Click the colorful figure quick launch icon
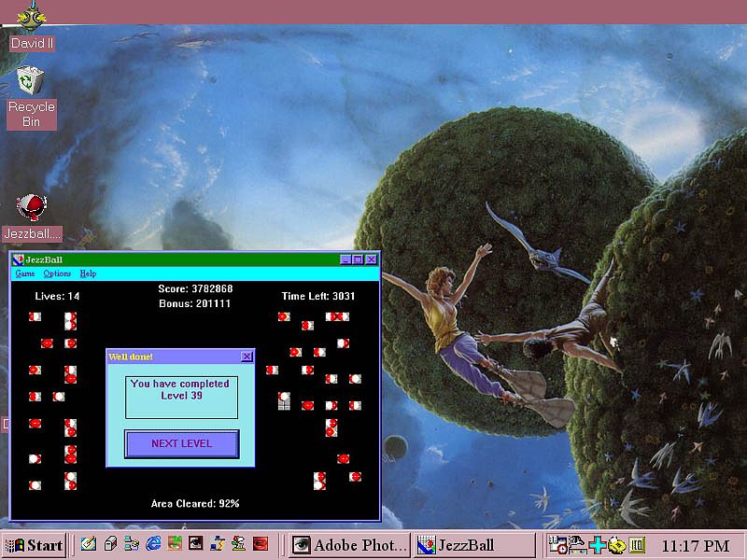Screen dimensions: 747x560 (218, 544)
